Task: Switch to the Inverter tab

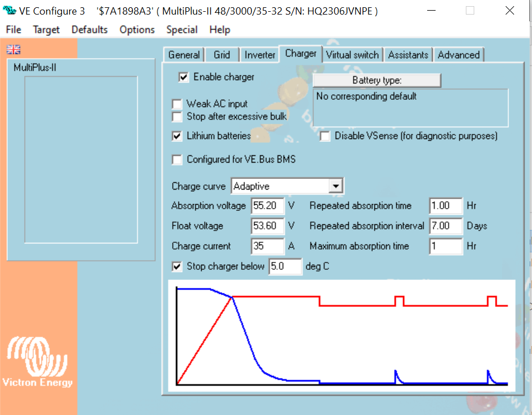Action: (x=260, y=55)
